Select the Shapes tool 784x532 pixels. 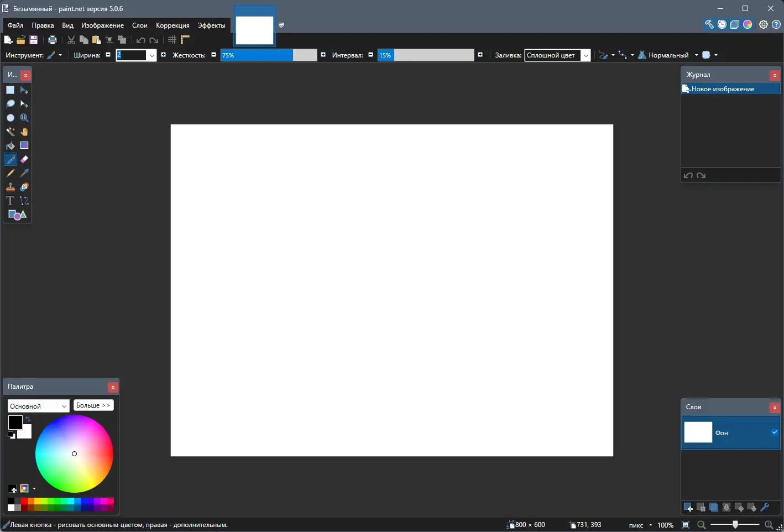pyautogui.click(x=17, y=215)
